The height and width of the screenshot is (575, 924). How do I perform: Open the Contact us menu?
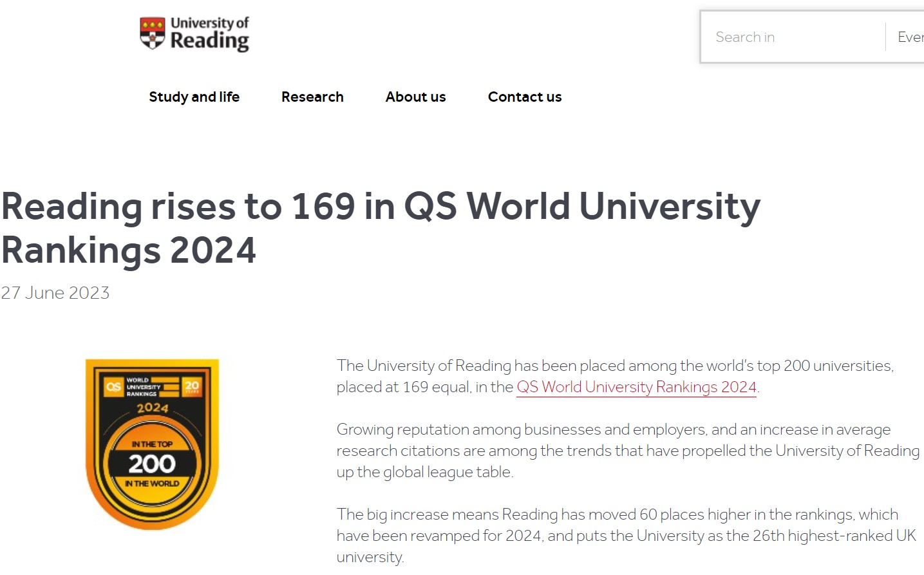coord(525,97)
